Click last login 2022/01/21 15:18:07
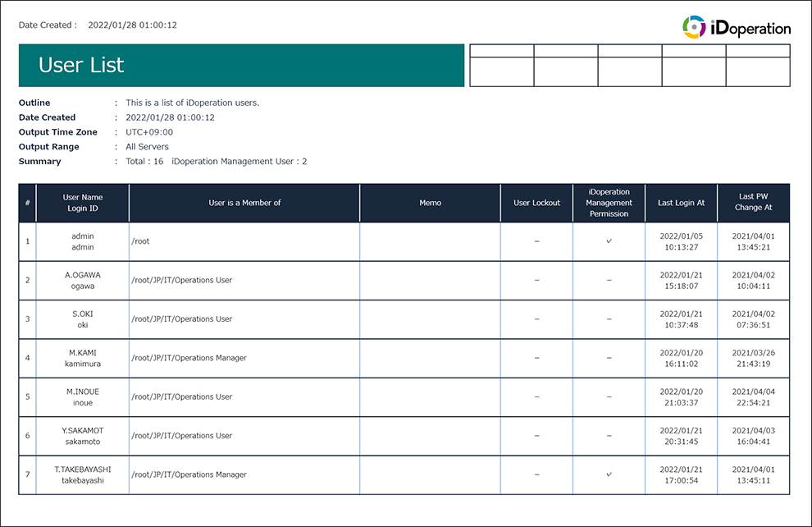The width and height of the screenshot is (812, 527). point(681,281)
